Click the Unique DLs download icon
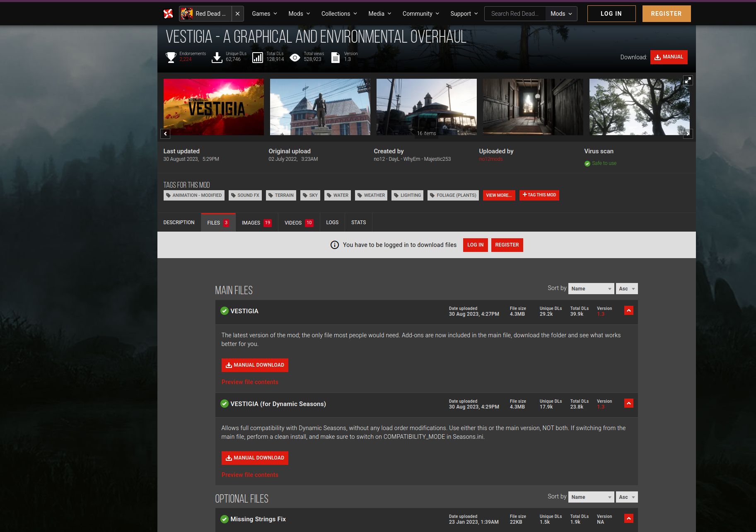 pos(217,57)
